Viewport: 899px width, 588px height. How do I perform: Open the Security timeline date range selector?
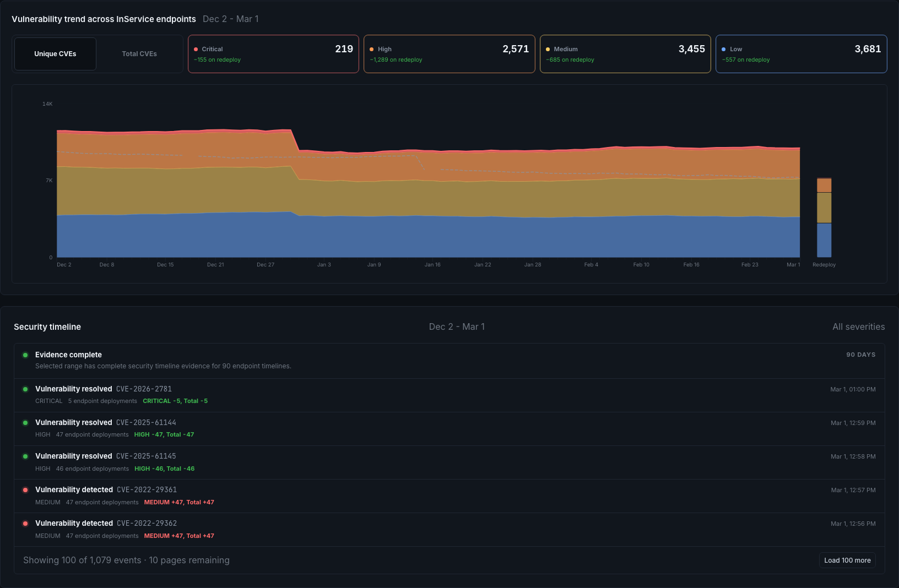tap(457, 327)
